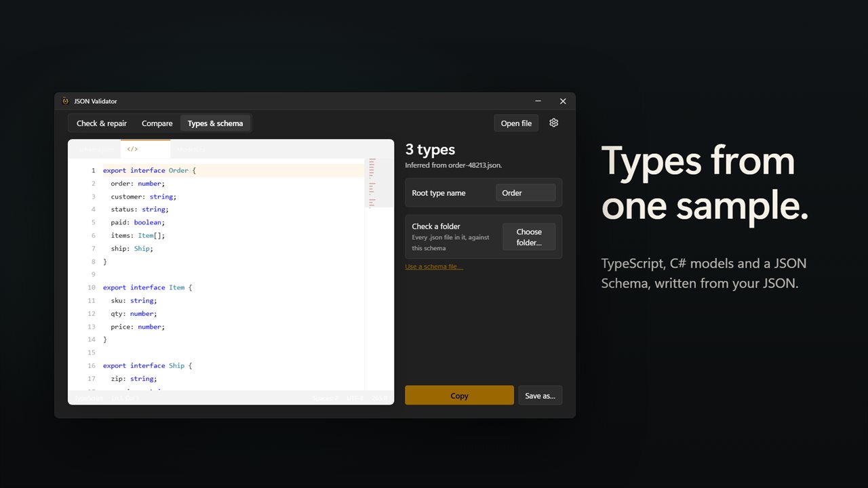Click the line "export interface Ship {"
Screen dimensions: 868x488
(147, 365)
